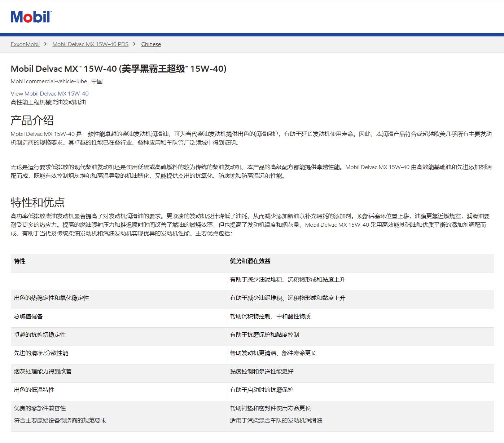Click Mobil commercial-vehicle-lube, 中国 text
The image size is (504, 443).
point(57,81)
